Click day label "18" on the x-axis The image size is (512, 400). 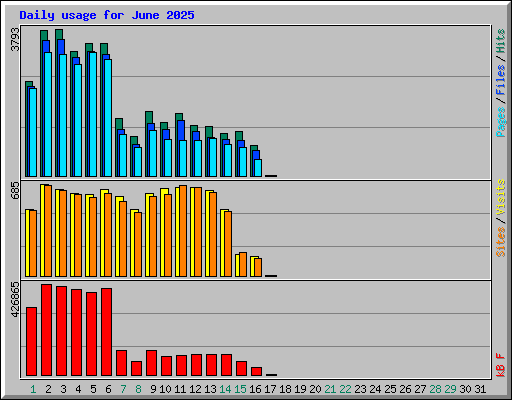(285, 389)
